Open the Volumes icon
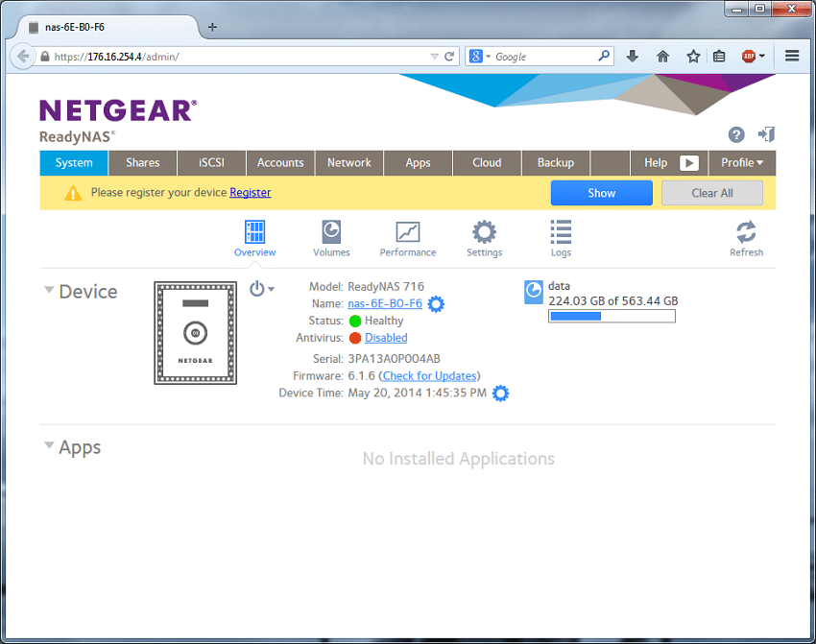The height and width of the screenshot is (644, 816). coord(331,232)
